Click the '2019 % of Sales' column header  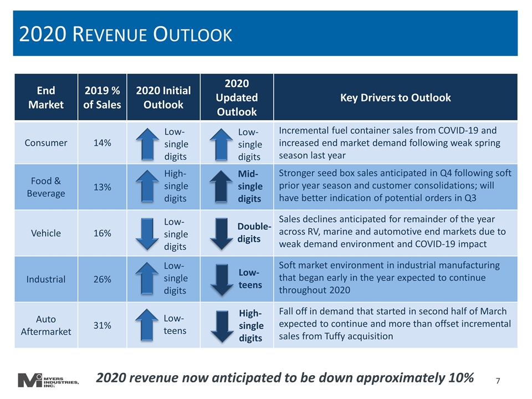point(102,98)
